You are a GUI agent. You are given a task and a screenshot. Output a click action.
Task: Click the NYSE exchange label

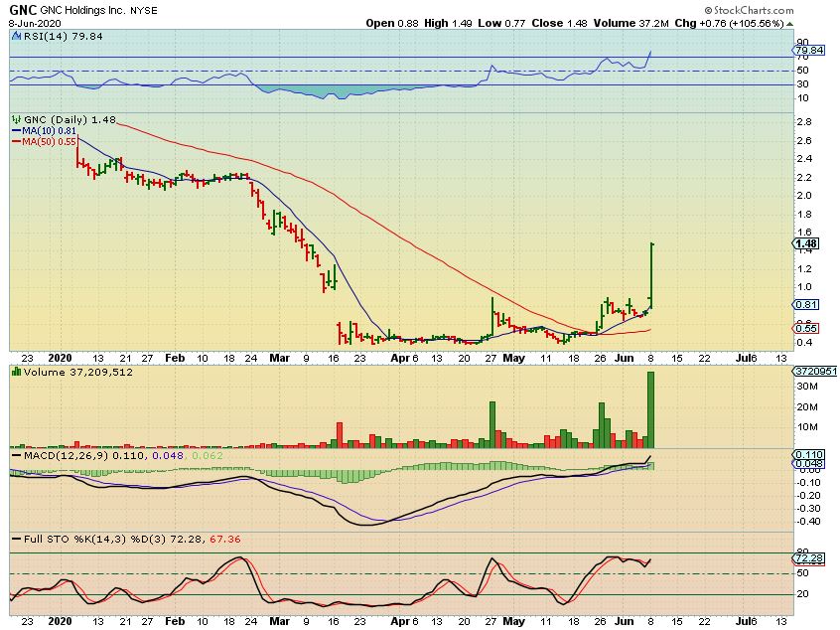(x=144, y=11)
